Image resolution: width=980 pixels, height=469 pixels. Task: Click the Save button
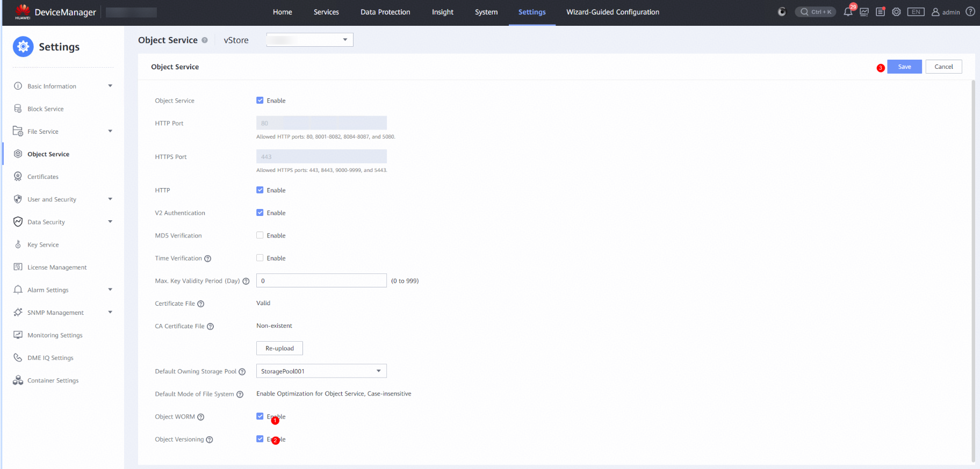point(904,67)
